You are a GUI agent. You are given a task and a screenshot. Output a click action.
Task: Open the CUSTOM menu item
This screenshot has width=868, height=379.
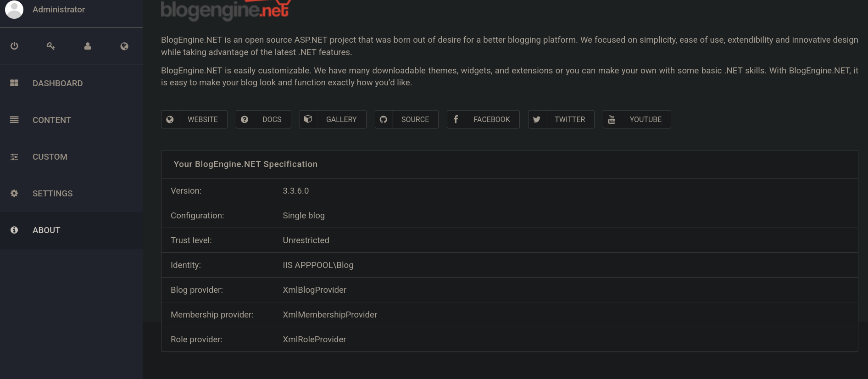tap(71, 156)
